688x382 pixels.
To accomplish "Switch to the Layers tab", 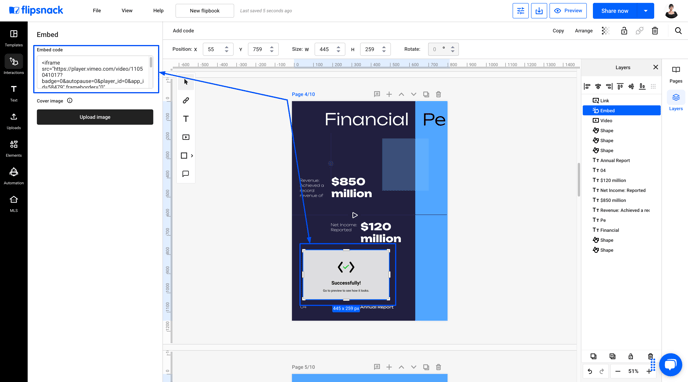I will pyautogui.click(x=676, y=101).
